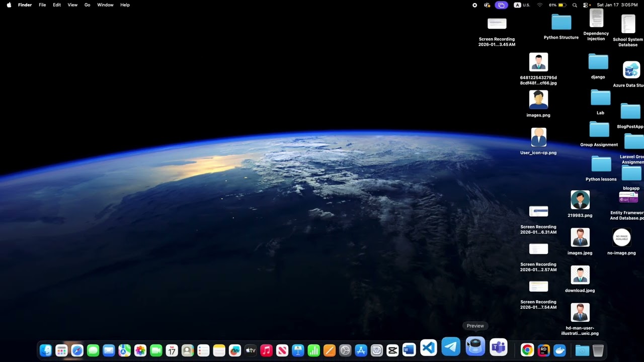Viewport: 644px width, 362px height.
Task: Open App Store from the Dock
Action: [361, 350]
